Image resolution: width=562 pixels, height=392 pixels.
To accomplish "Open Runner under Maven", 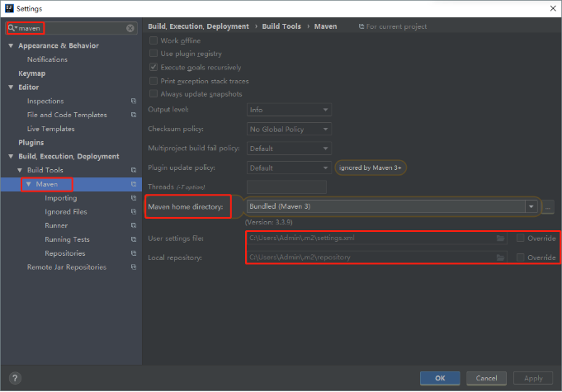I will click(x=56, y=226).
